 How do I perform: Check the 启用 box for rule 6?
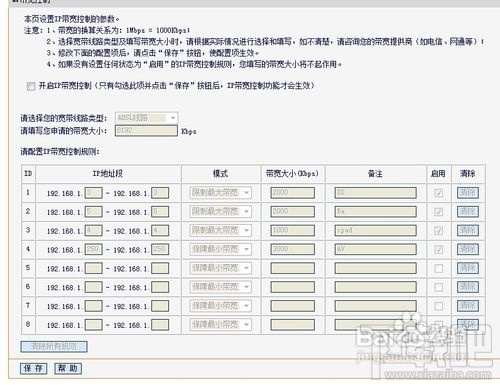(x=439, y=287)
